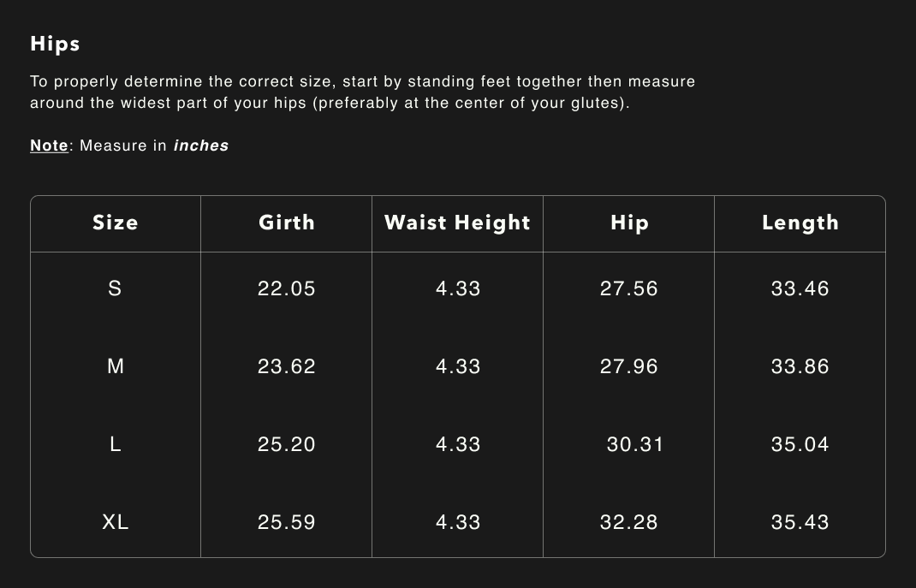Select the M size row label
The width and height of the screenshot is (916, 588).
coord(116,366)
